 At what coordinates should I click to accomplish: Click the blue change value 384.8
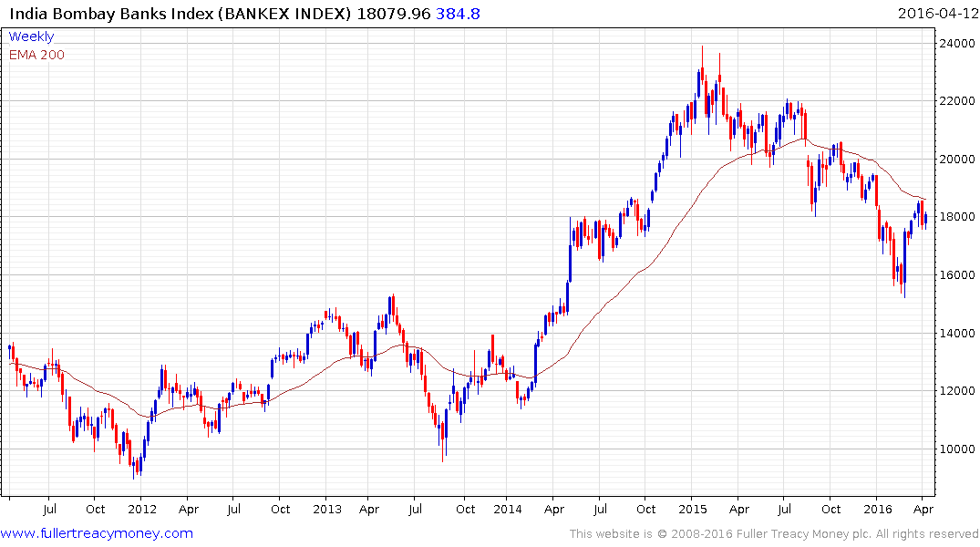(459, 14)
